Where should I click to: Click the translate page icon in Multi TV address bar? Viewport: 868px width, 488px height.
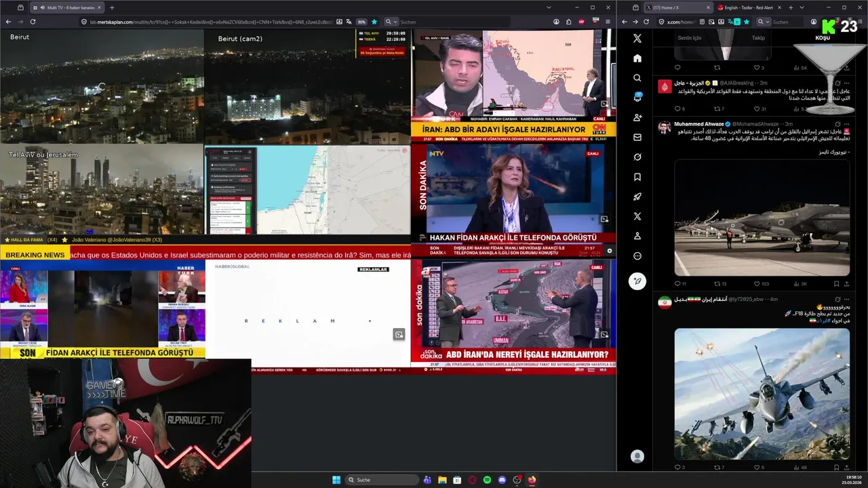349,22
